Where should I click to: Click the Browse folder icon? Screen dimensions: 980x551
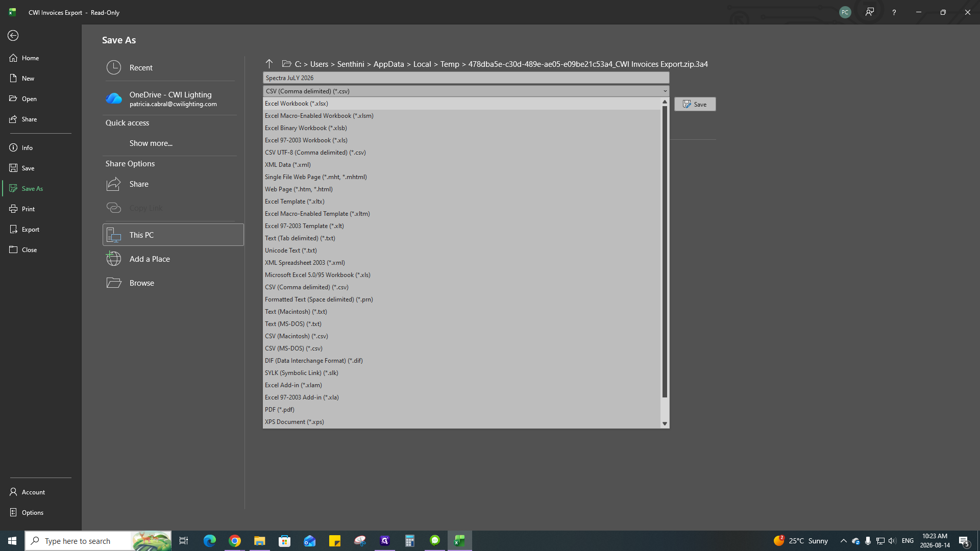click(x=114, y=283)
